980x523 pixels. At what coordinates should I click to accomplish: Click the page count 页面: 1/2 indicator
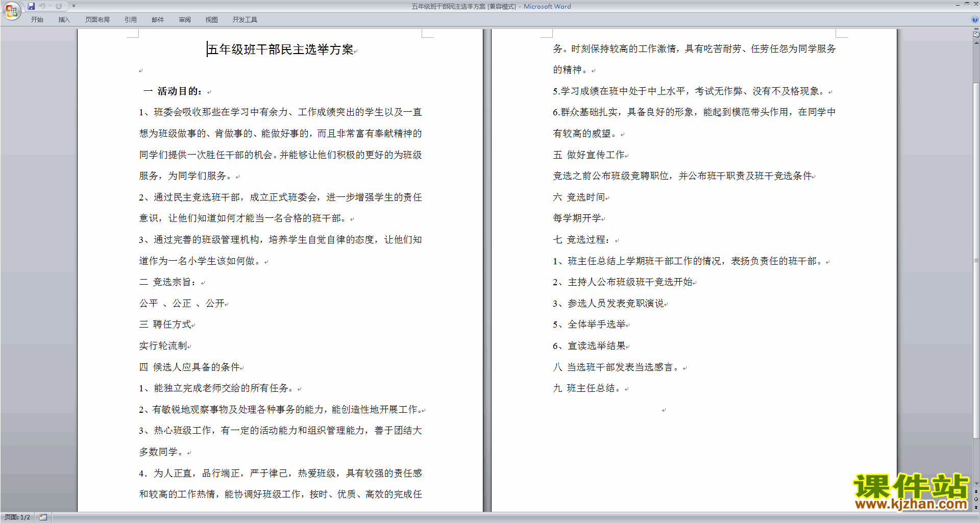click(17, 517)
